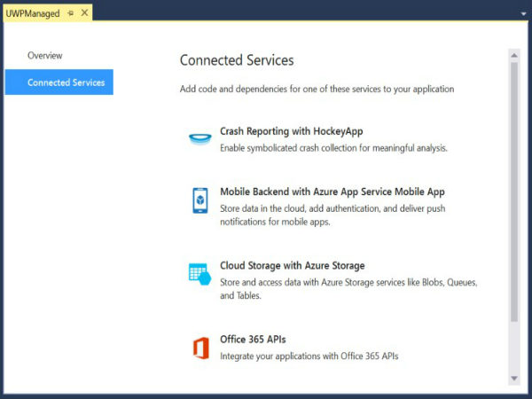Open the tab strip dropdown arrow
Image resolution: width=532 pixels, height=399 pixels.
tap(521, 13)
